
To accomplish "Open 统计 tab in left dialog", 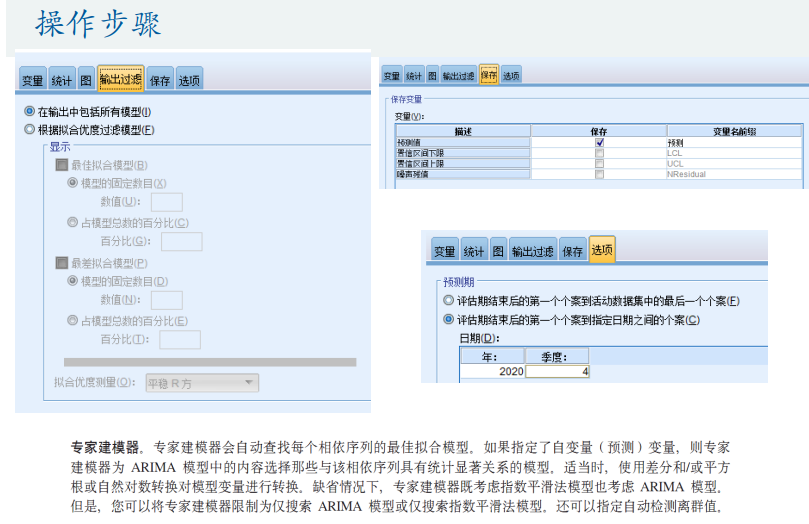I will click(x=61, y=80).
